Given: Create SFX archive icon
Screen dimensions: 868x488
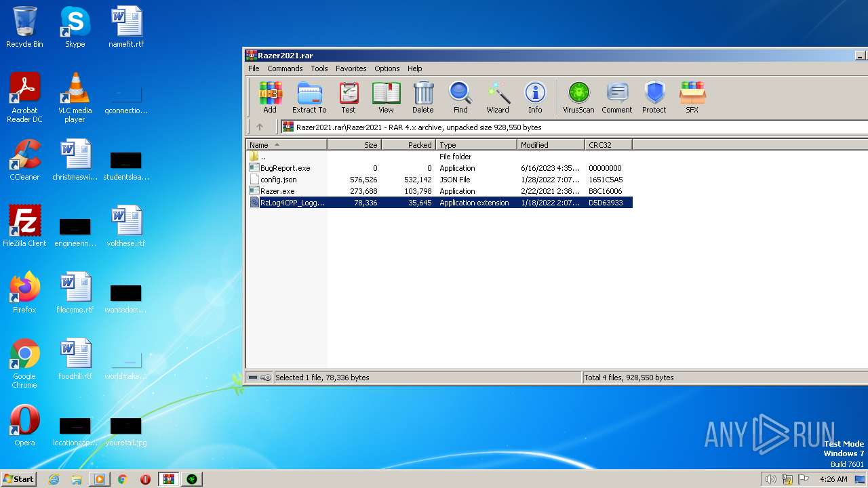Looking at the screenshot, I should point(692,98).
